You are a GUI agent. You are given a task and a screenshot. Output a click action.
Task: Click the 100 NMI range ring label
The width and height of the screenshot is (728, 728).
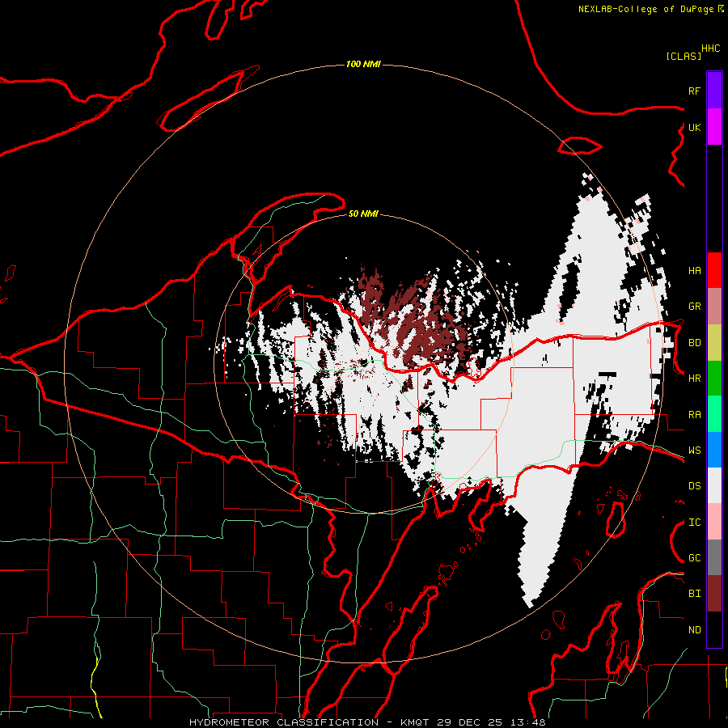pyautogui.click(x=363, y=64)
